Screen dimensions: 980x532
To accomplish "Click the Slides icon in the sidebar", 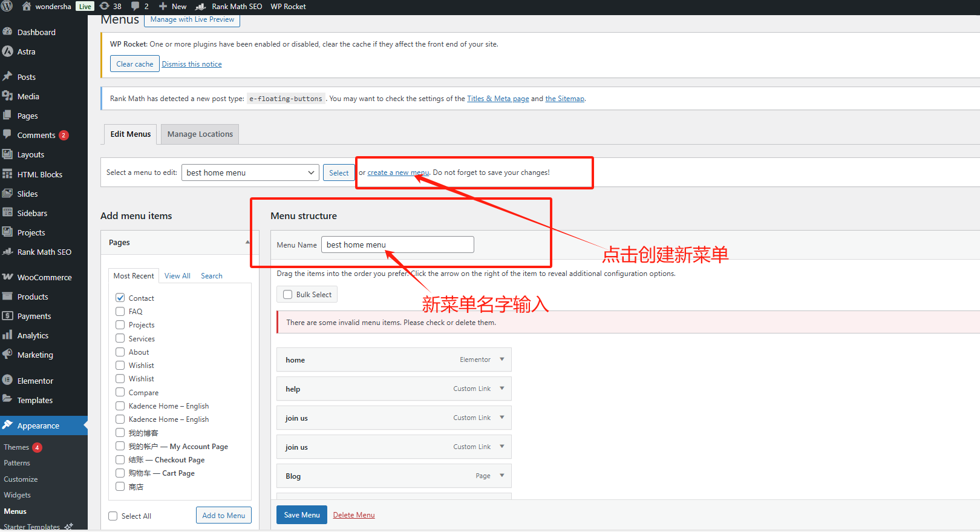I will pos(7,193).
